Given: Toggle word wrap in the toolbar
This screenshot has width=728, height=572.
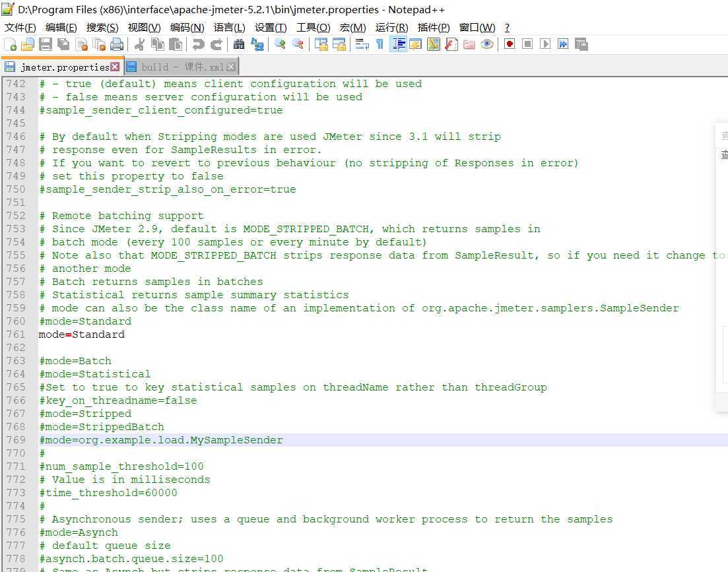Looking at the screenshot, I should (362, 45).
